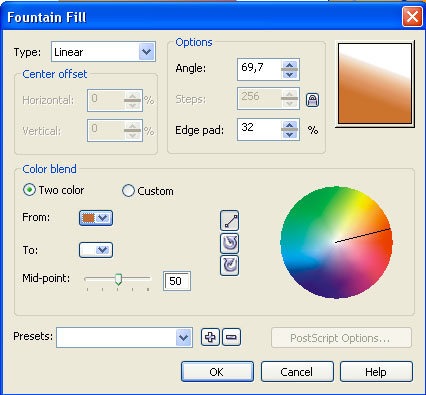This screenshot has height=395, width=426.
Task: Choose clockwise color path icon
Action: point(229,265)
